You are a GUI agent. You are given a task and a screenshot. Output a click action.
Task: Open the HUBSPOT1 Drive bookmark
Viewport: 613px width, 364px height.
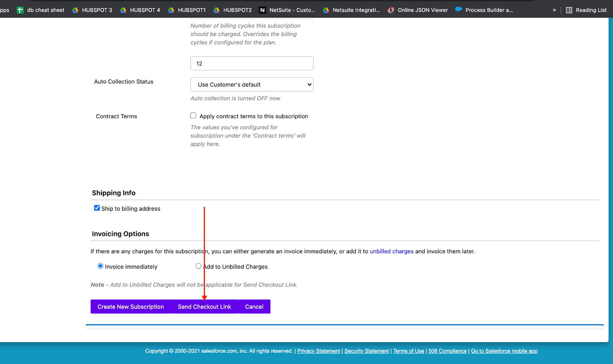point(187,10)
